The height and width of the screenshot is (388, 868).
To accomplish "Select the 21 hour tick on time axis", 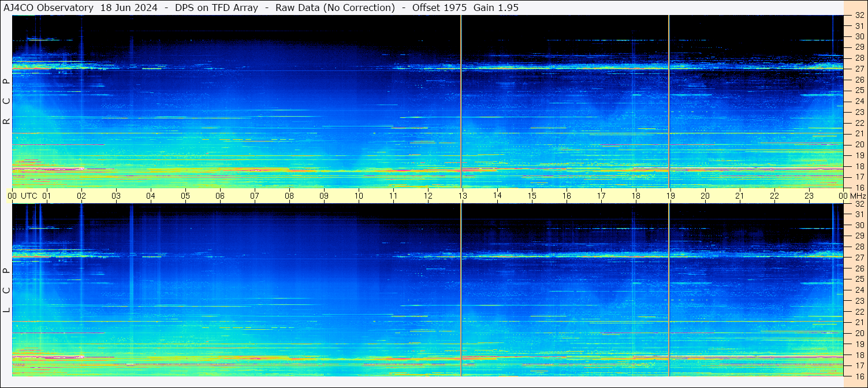I will (740, 196).
